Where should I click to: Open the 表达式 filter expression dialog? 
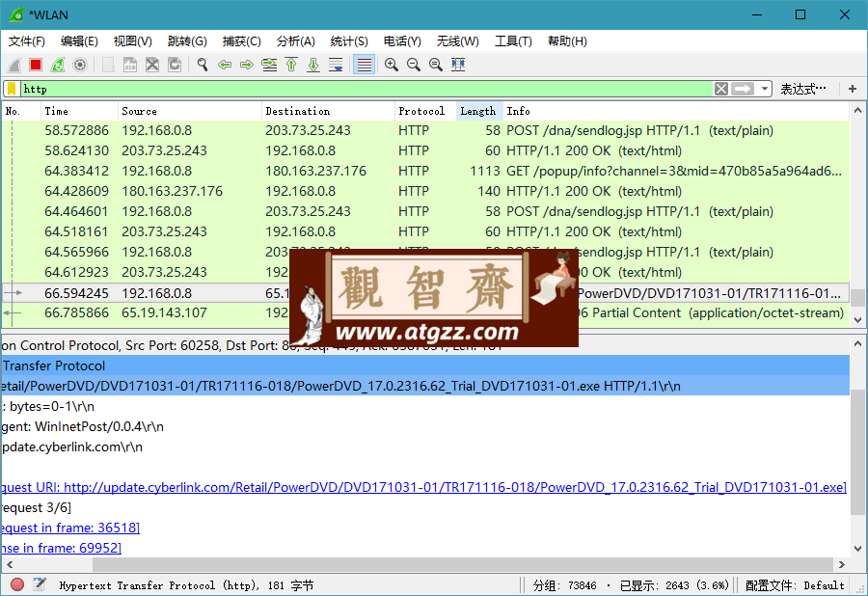802,89
